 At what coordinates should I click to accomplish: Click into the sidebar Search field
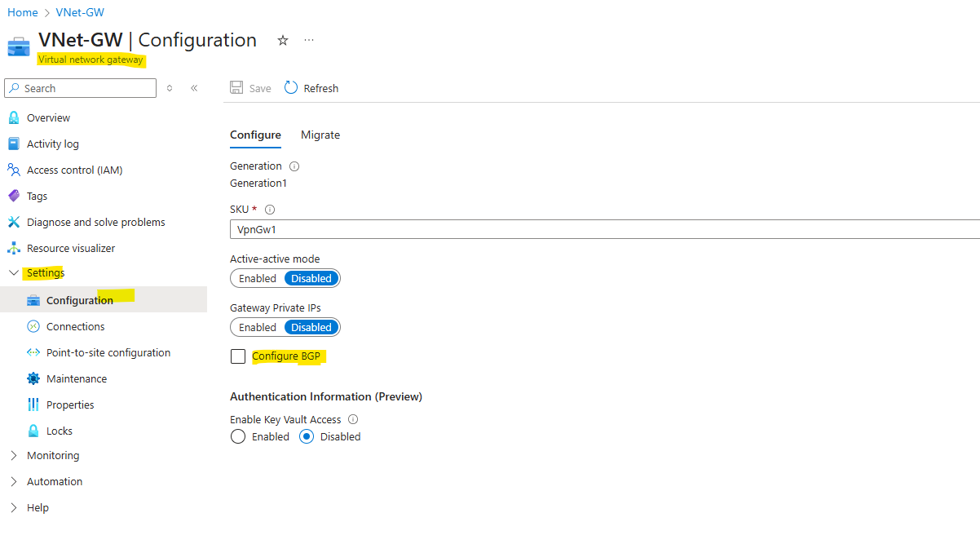[x=80, y=88]
